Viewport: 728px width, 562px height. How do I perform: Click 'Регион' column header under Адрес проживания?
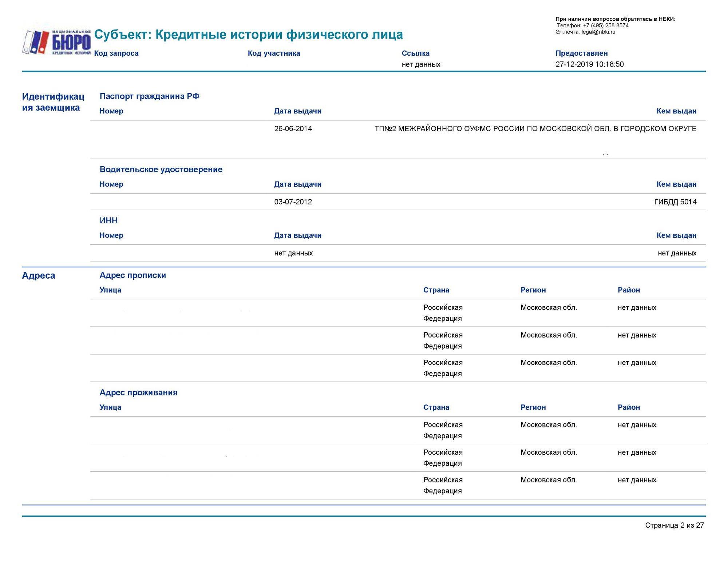[x=533, y=407]
